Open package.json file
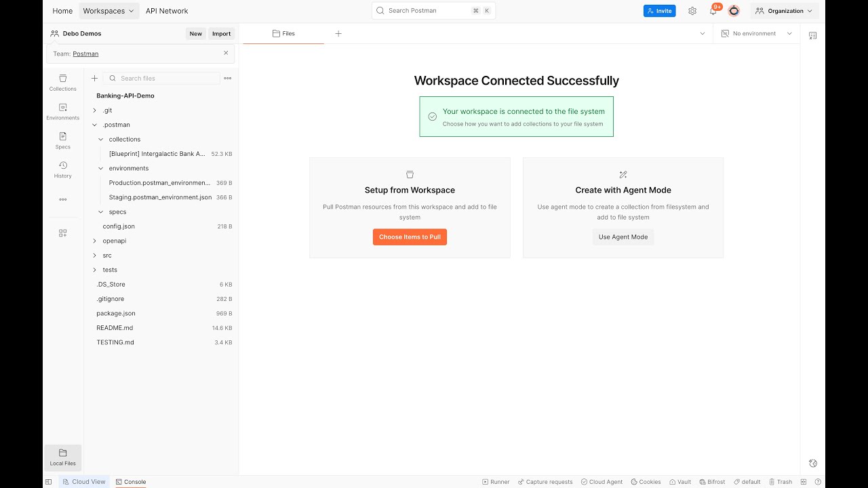Viewport: 868px width, 488px height. [161, 313]
